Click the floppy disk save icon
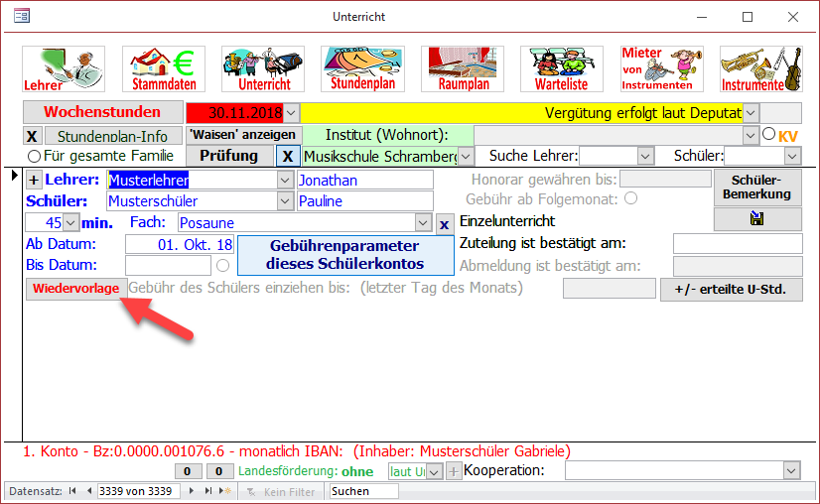Image resolution: width=820 pixels, height=504 pixels. click(x=757, y=220)
